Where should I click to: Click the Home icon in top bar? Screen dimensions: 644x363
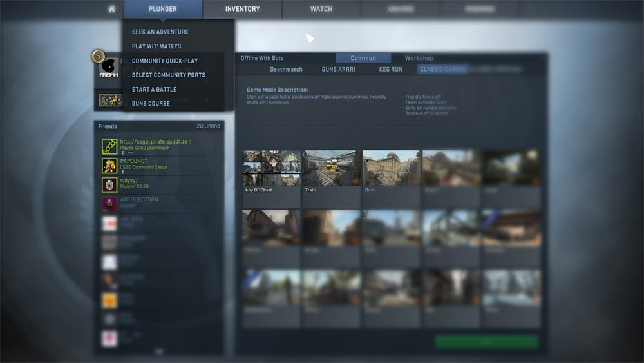coord(111,9)
